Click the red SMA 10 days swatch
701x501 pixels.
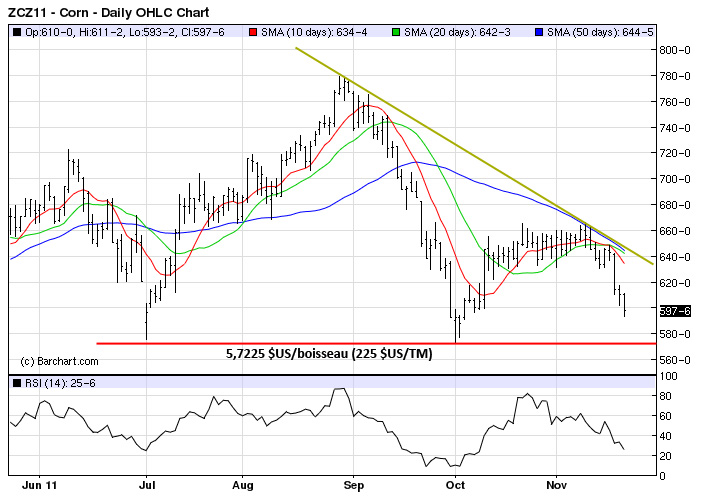tap(253, 32)
